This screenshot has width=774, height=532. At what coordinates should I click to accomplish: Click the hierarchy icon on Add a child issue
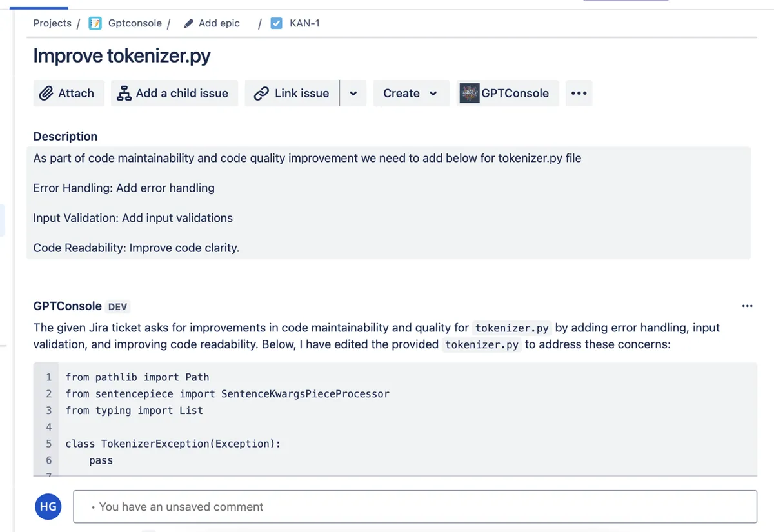(124, 94)
